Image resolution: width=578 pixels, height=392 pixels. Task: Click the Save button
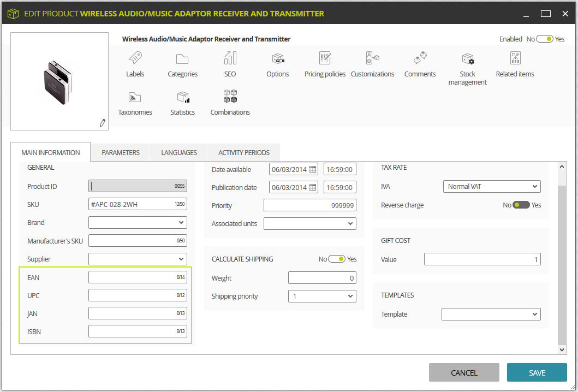click(x=537, y=372)
